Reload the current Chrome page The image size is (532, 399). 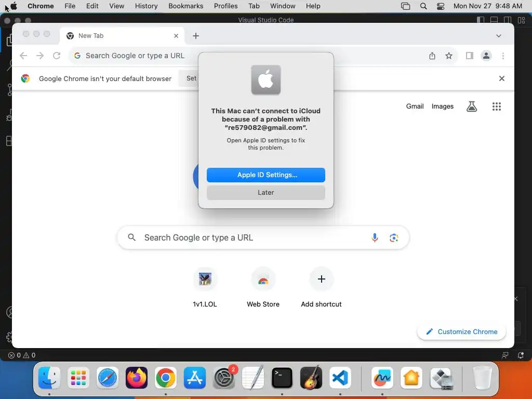pyautogui.click(x=57, y=56)
